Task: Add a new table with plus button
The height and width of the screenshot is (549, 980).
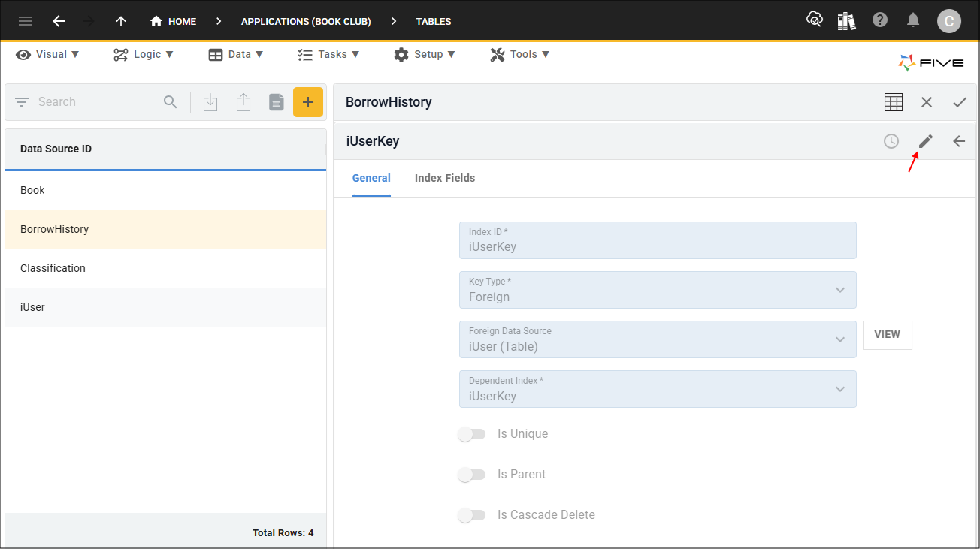Action: coord(308,102)
